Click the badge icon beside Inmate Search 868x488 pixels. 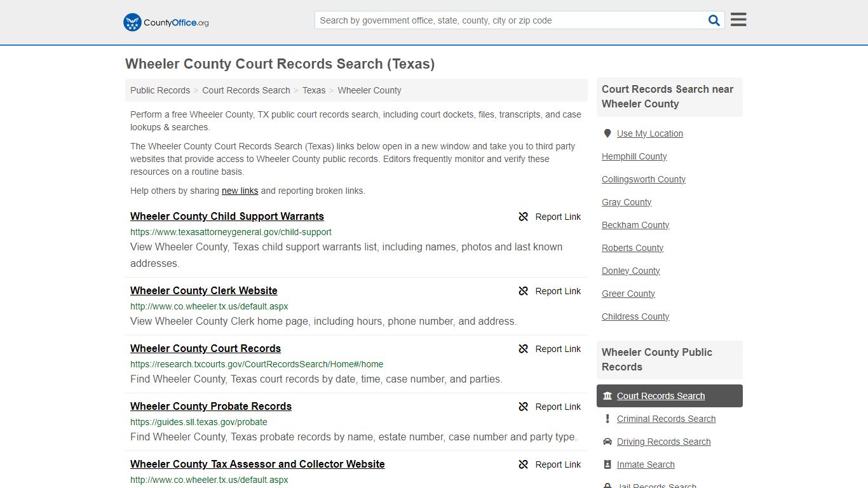tap(607, 464)
